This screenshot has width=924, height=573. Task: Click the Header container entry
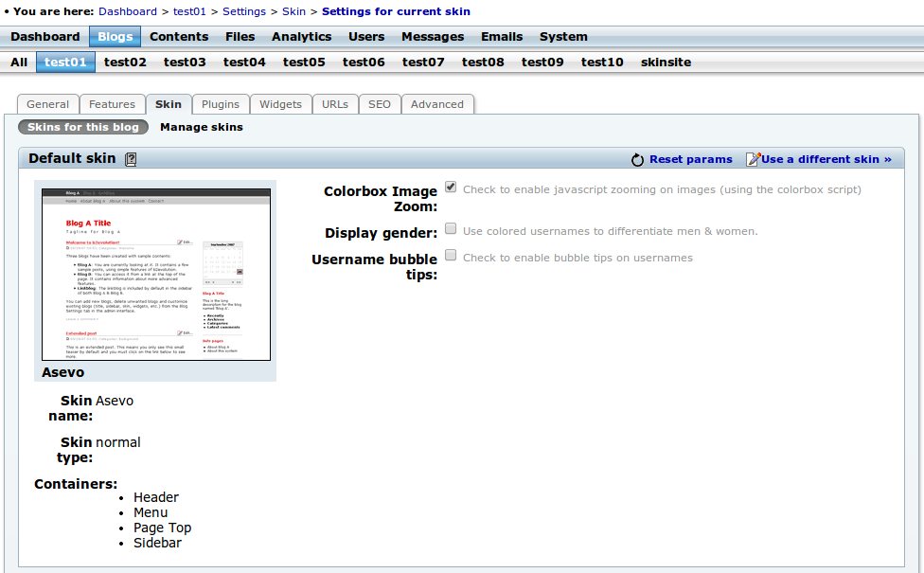click(x=156, y=497)
